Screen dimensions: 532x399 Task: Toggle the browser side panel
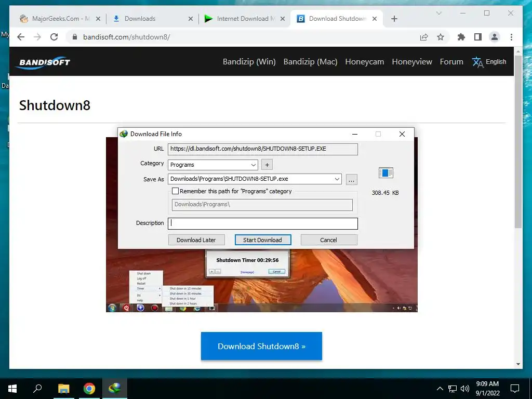click(478, 37)
